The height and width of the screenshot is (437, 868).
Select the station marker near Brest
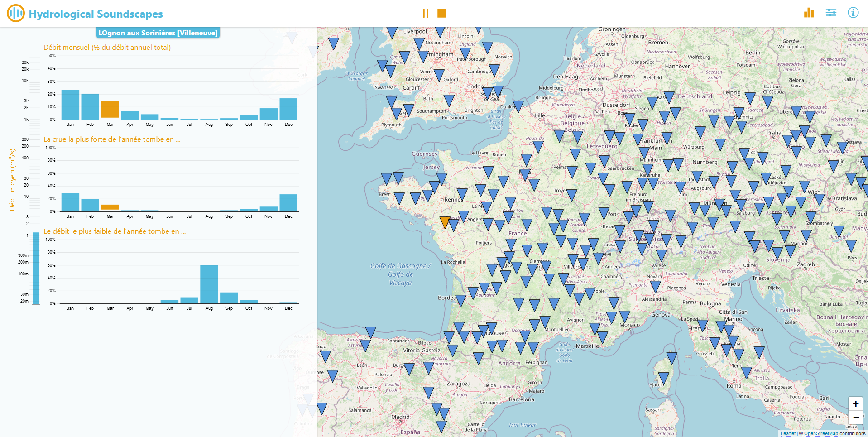(399, 198)
